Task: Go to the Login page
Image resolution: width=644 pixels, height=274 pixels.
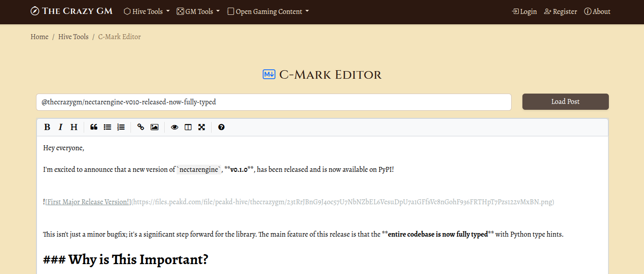Action: pos(525,12)
